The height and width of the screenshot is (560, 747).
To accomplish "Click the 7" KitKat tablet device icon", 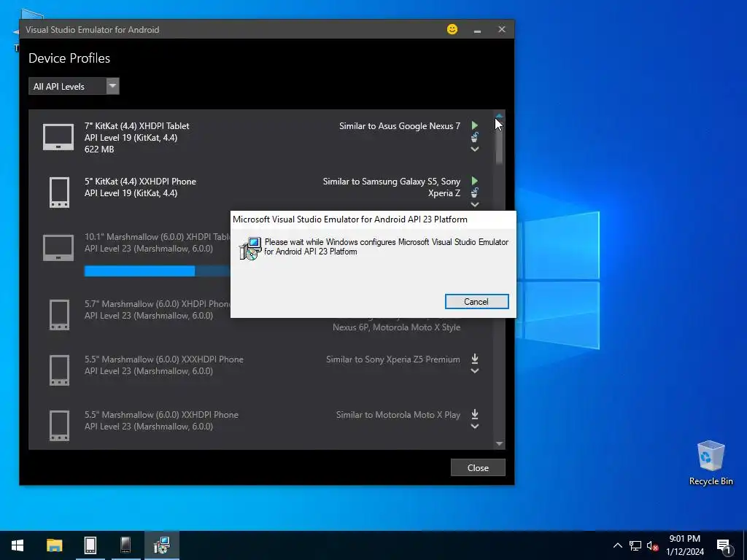I will point(58,137).
